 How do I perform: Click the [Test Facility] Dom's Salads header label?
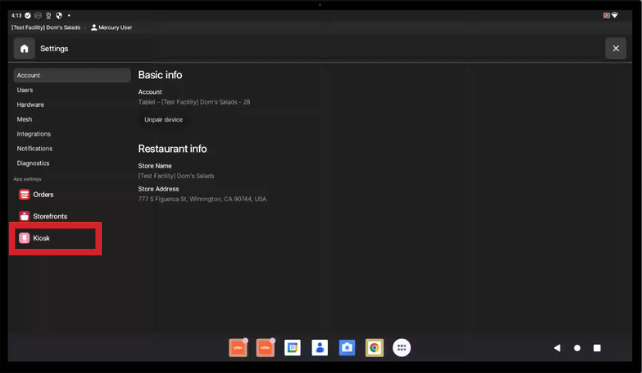pyautogui.click(x=46, y=27)
